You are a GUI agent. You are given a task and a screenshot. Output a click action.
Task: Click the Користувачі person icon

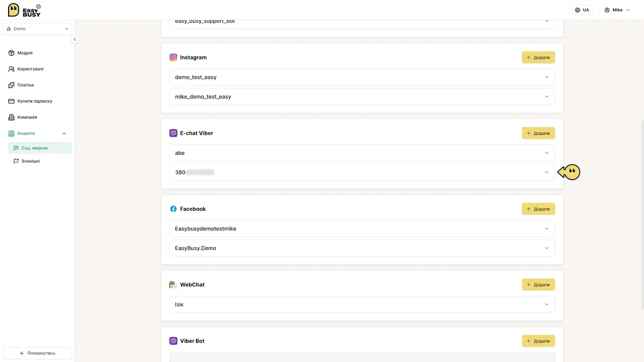click(11, 69)
